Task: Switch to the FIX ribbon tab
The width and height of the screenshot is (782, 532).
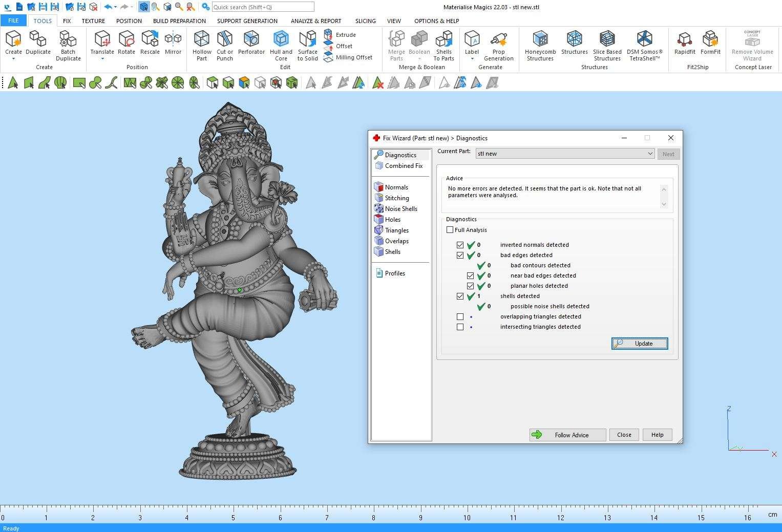Action: 67,21
